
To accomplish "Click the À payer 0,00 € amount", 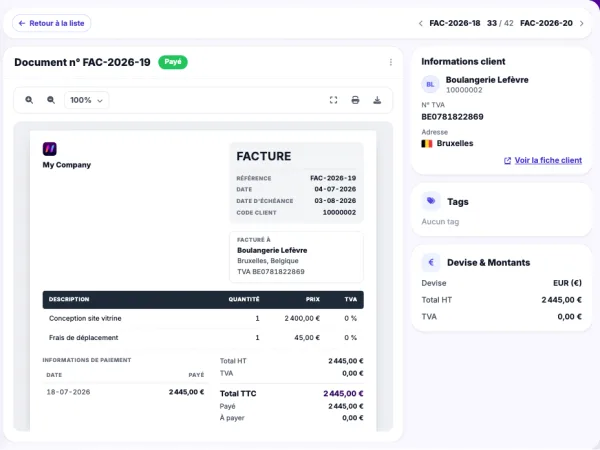I will 352,418.
